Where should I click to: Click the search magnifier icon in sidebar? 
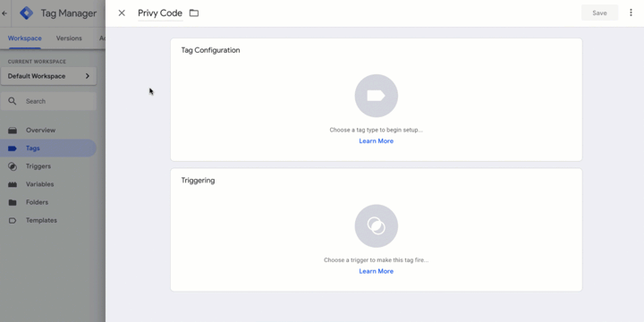point(13,101)
